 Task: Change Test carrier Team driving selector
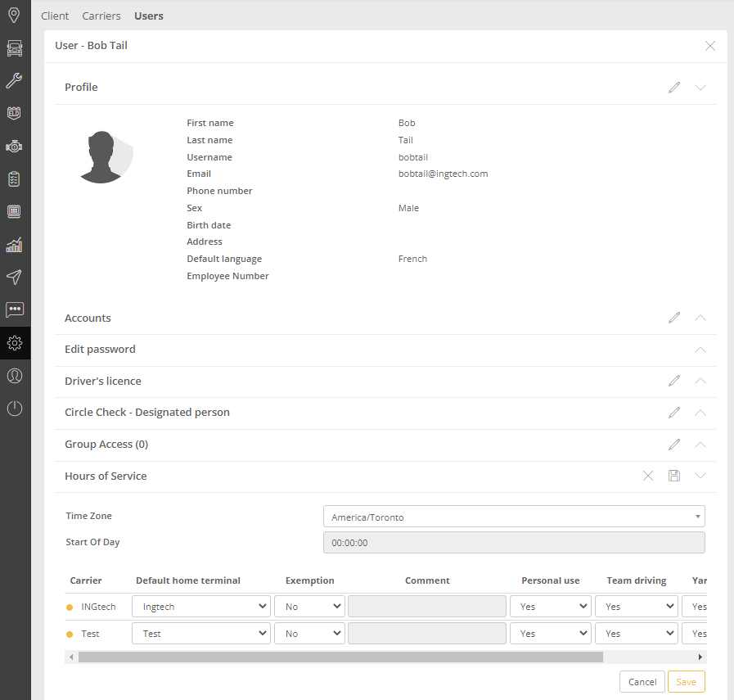pos(636,634)
